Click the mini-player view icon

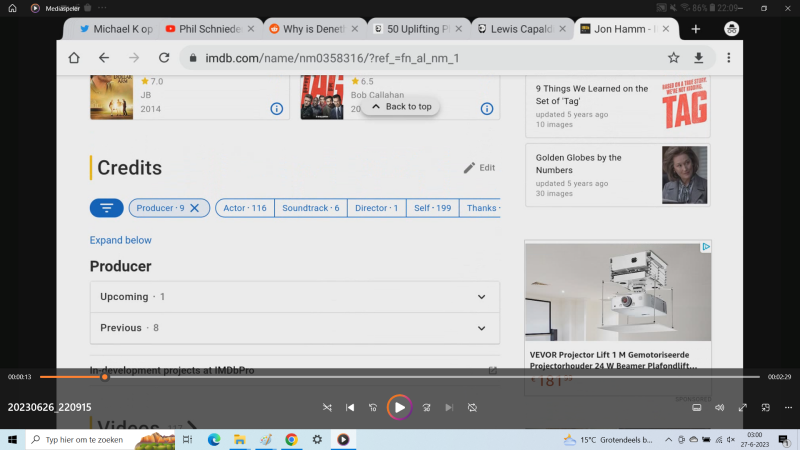[766, 408]
